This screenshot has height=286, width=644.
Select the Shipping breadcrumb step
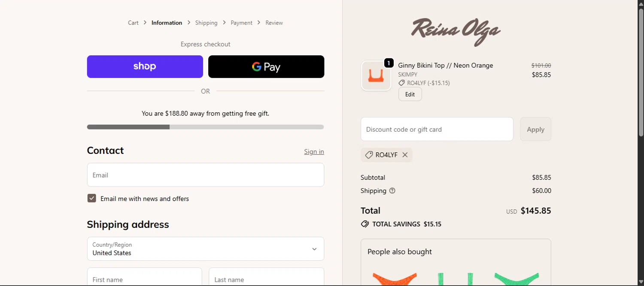(206, 23)
